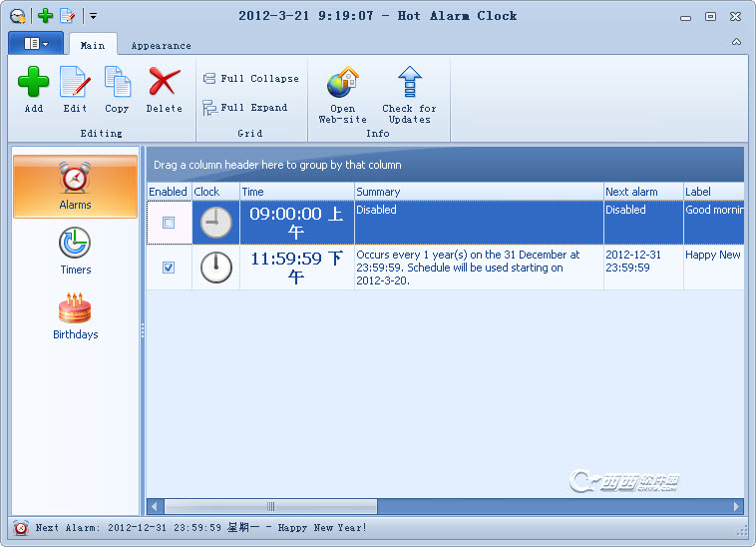
Task: Click the sidebar splitter handle dots
Action: (x=143, y=330)
